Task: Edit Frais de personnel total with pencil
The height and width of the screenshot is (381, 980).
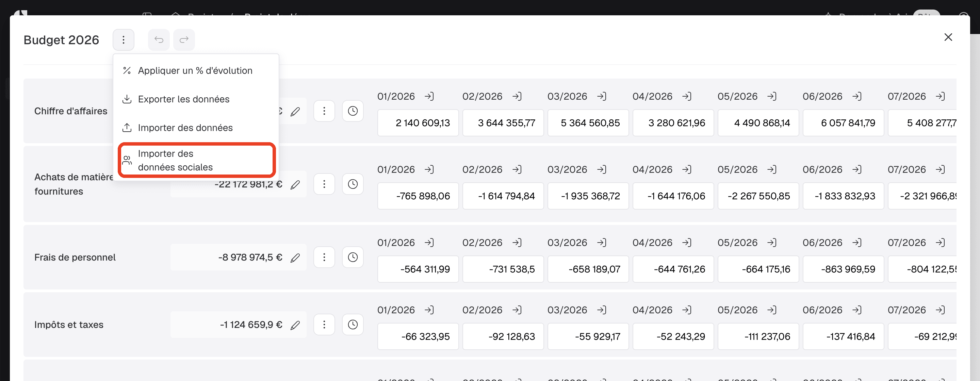Action: click(295, 258)
